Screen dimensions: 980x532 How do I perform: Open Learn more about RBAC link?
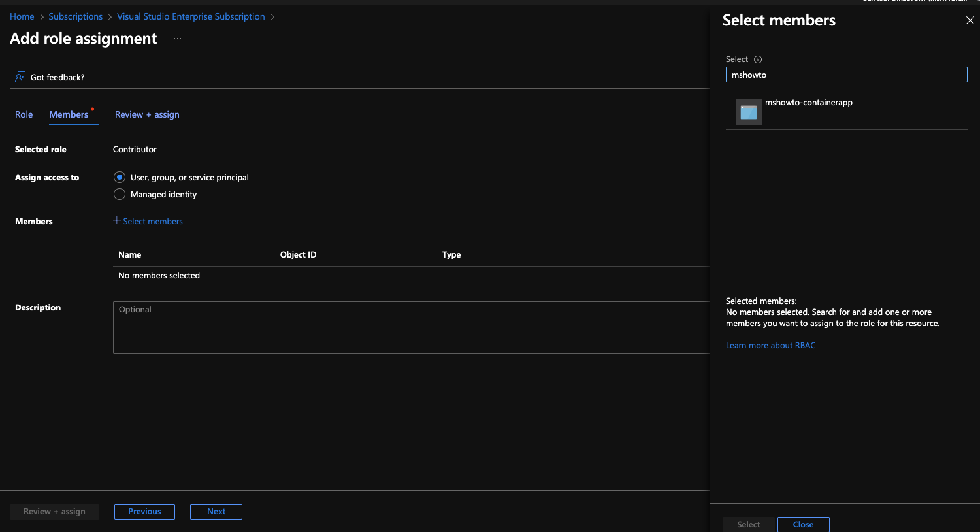770,345
